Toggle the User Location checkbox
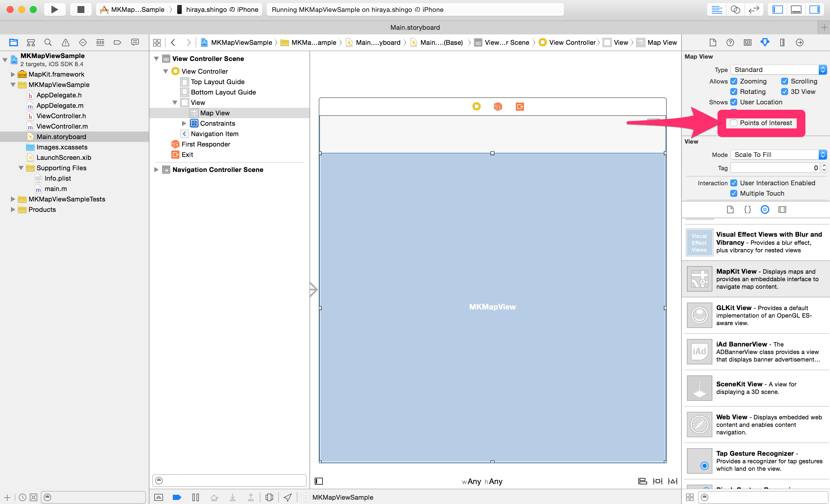The image size is (830, 504). (734, 102)
